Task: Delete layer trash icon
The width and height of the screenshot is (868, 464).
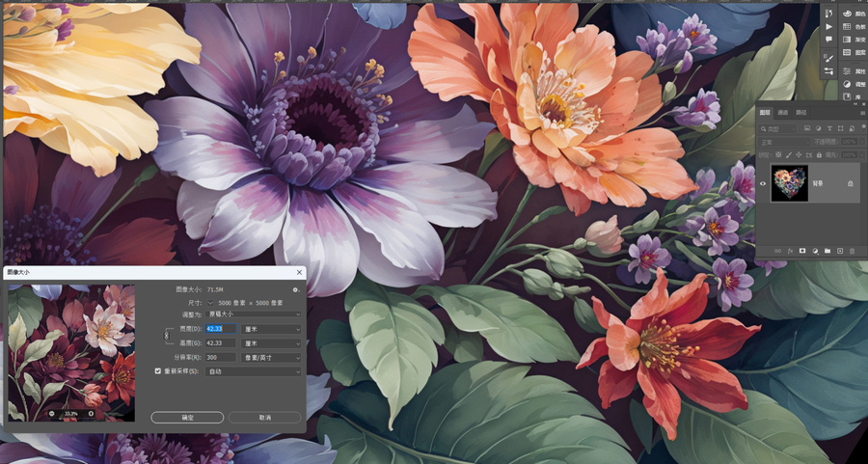Action: tap(852, 251)
